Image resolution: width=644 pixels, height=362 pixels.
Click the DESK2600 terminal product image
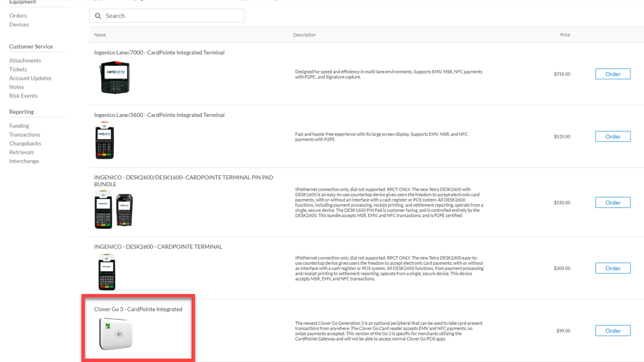[107, 271]
